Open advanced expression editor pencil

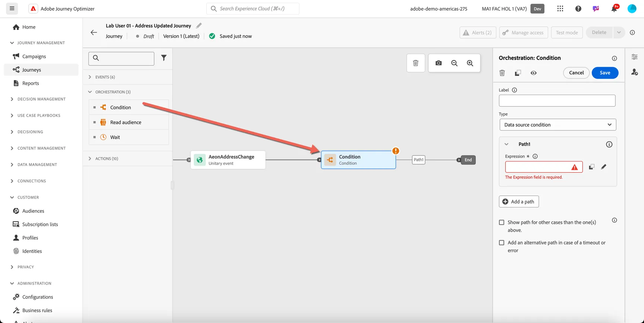(603, 167)
